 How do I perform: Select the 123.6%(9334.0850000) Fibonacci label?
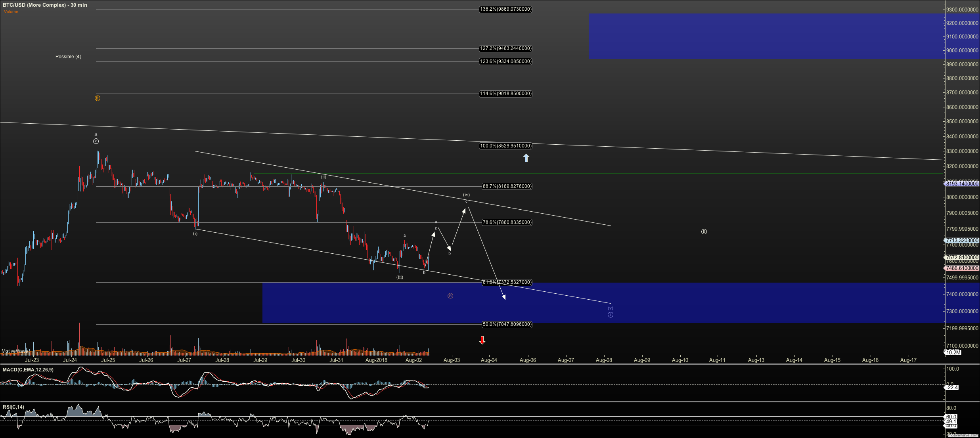click(x=505, y=61)
